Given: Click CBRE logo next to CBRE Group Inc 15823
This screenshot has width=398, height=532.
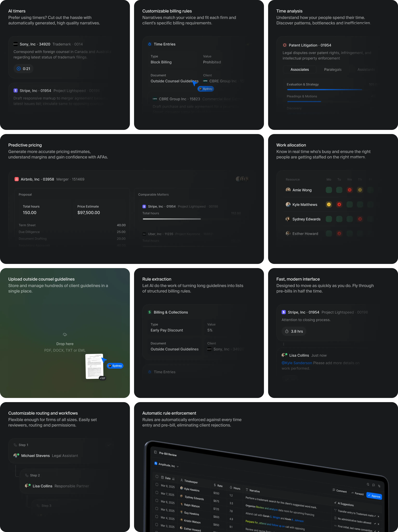Looking at the screenshot, I should coord(155,99).
